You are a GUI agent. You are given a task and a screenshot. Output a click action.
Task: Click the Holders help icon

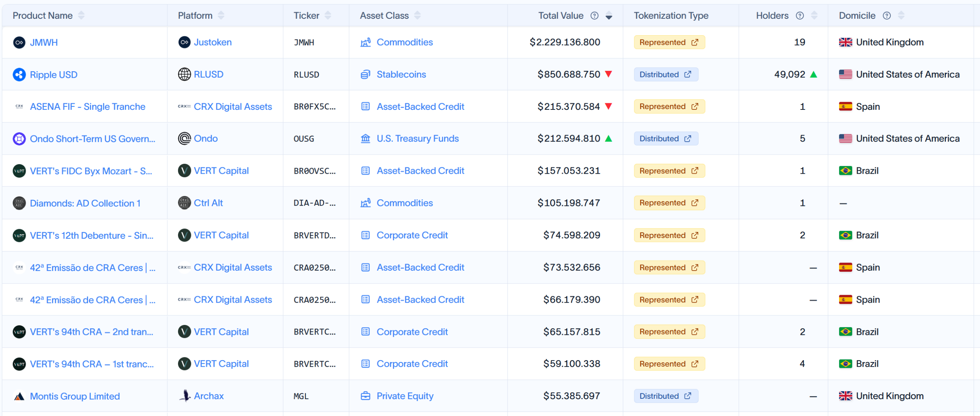800,16
